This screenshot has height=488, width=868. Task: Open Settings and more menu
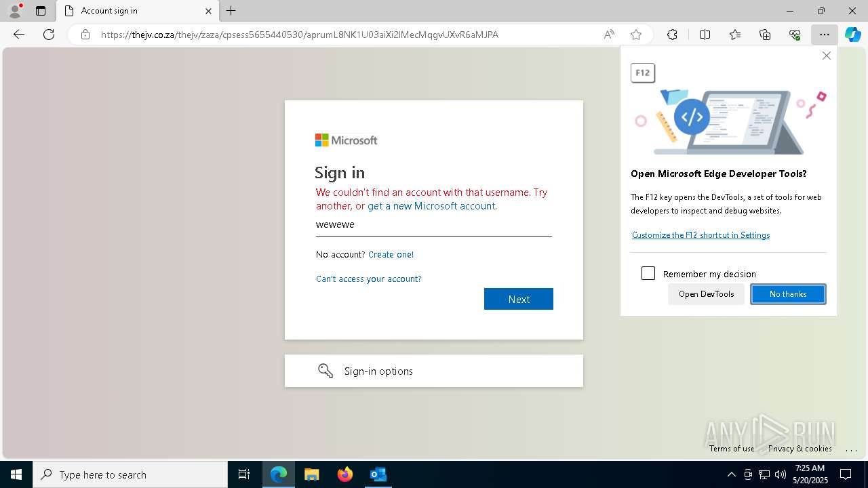[824, 35]
